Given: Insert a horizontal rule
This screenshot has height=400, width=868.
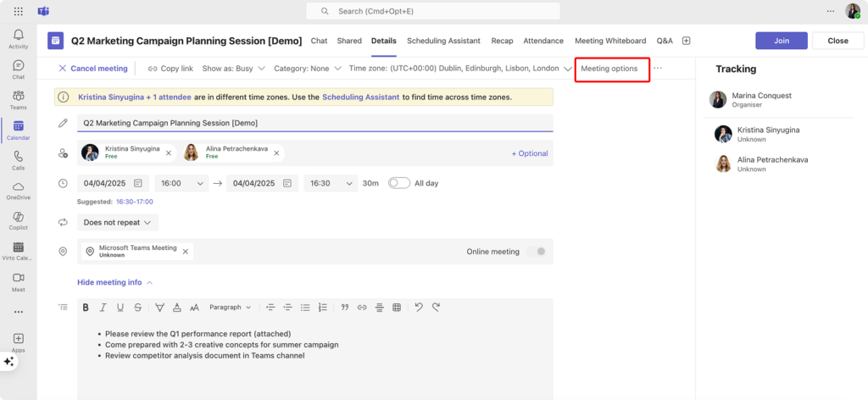Looking at the screenshot, I should coord(379,308).
